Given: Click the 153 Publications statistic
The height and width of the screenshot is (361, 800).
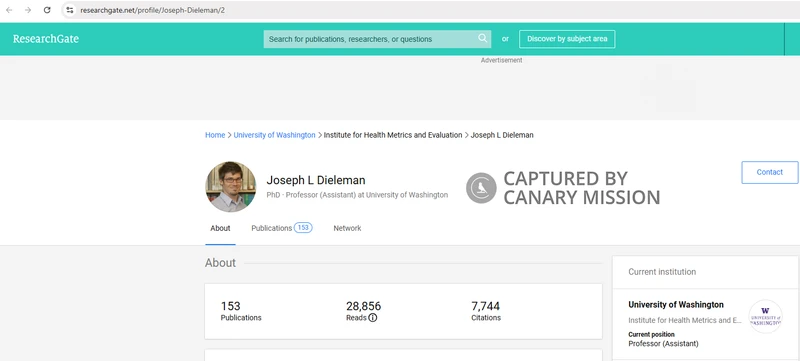Looking at the screenshot, I should click(241, 311).
